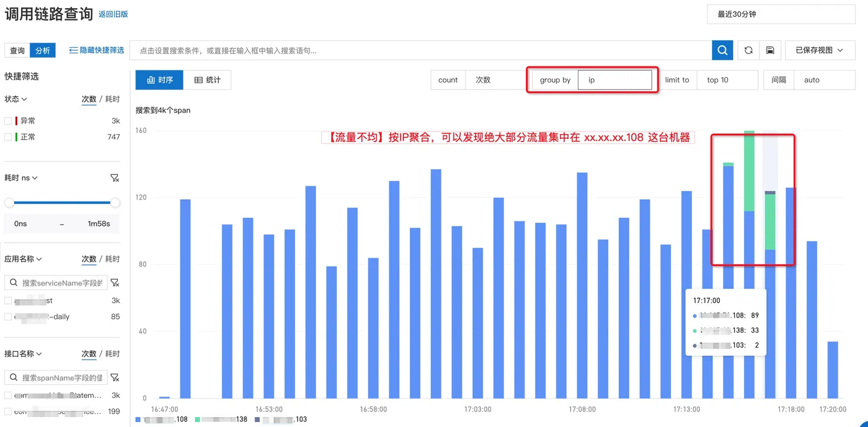Open the 最近30分钟 time range selector
Image resolution: width=868 pixels, height=427 pixels.
781,14
